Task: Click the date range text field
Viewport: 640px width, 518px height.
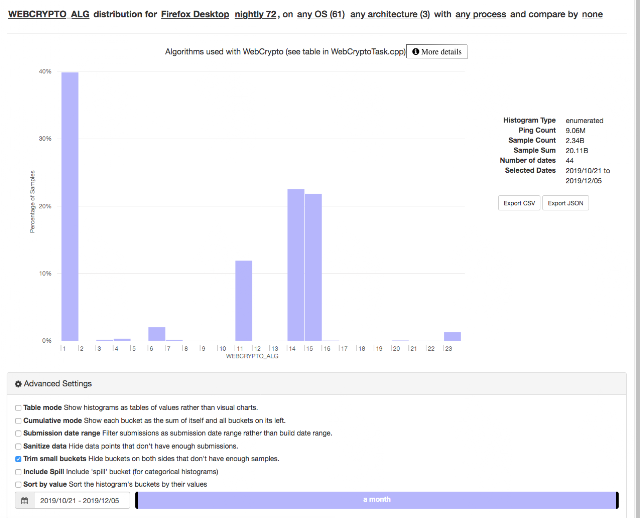Action: [82, 500]
